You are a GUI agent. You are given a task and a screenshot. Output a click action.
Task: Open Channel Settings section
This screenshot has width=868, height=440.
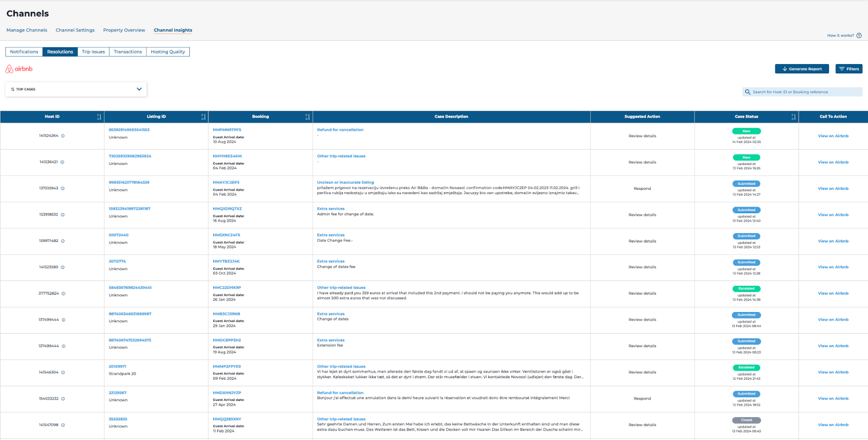click(x=75, y=30)
